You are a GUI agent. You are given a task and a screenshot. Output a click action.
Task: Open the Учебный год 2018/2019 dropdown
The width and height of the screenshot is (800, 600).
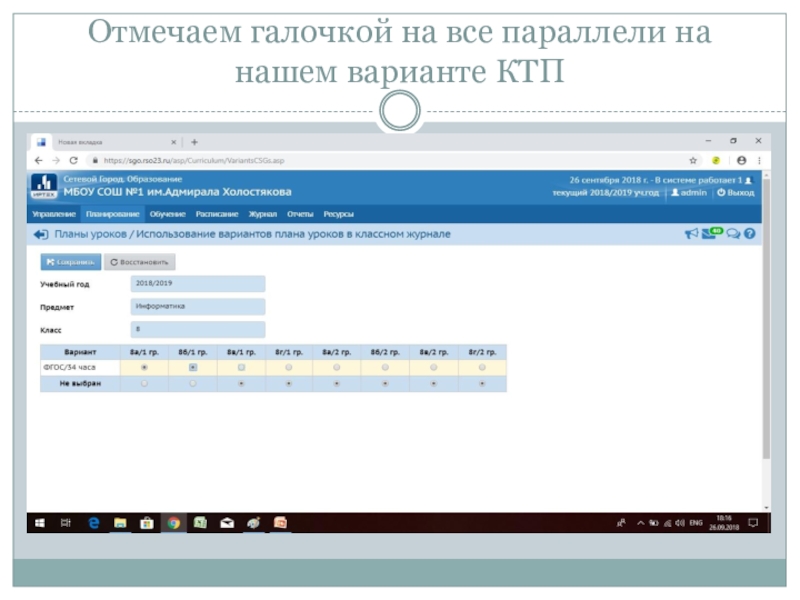point(197,284)
